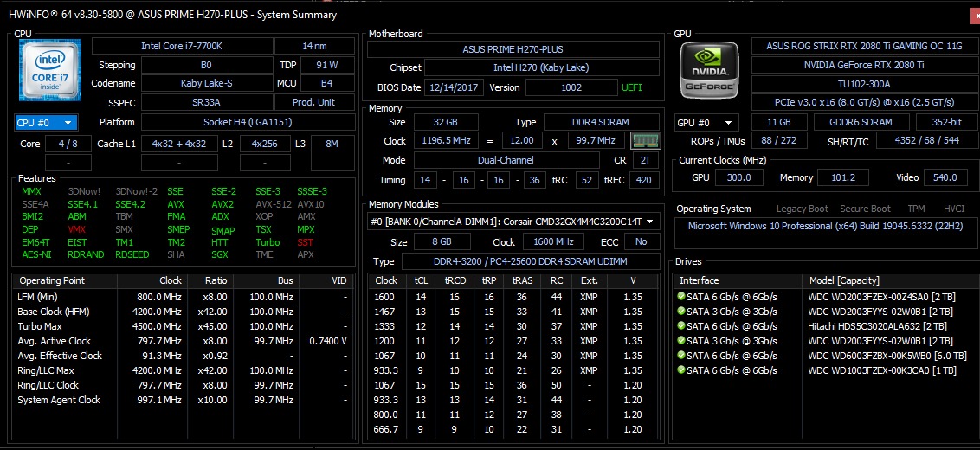The height and width of the screenshot is (450, 980).
Task: Click the Turbo feature flag
Action: [x=268, y=242]
